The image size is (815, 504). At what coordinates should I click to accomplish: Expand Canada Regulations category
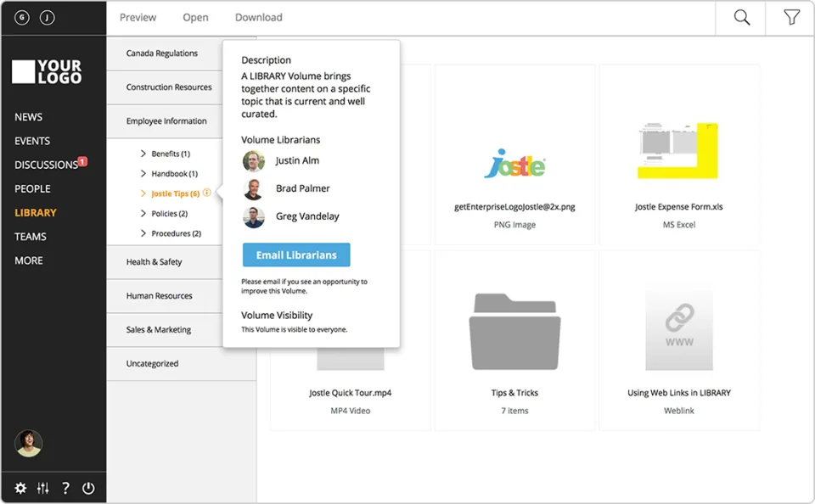click(165, 53)
